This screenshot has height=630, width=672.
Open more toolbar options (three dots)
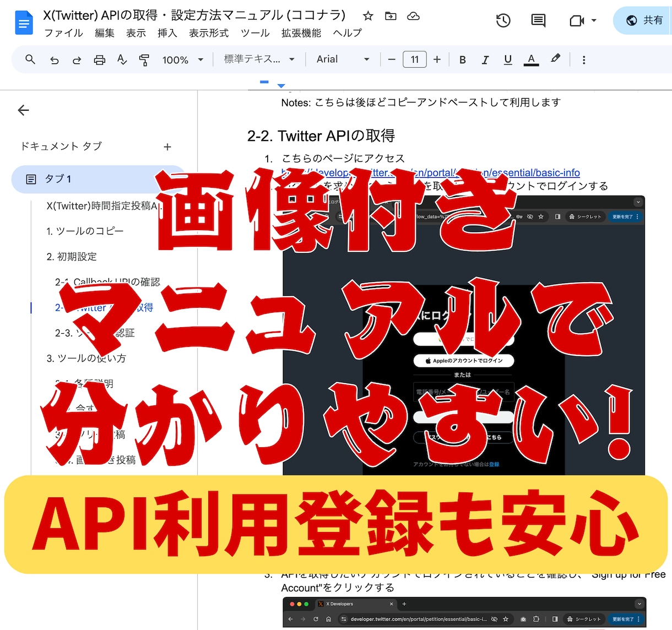pyautogui.click(x=584, y=59)
